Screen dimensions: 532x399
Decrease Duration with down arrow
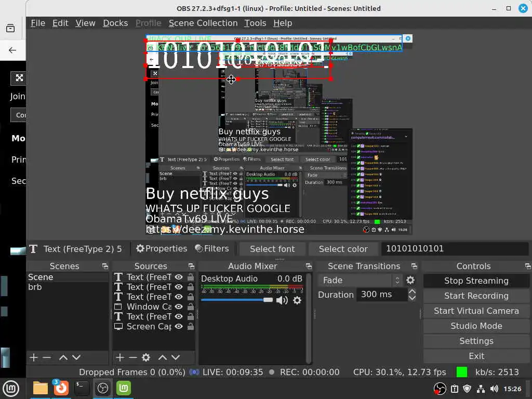(x=412, y=298)
